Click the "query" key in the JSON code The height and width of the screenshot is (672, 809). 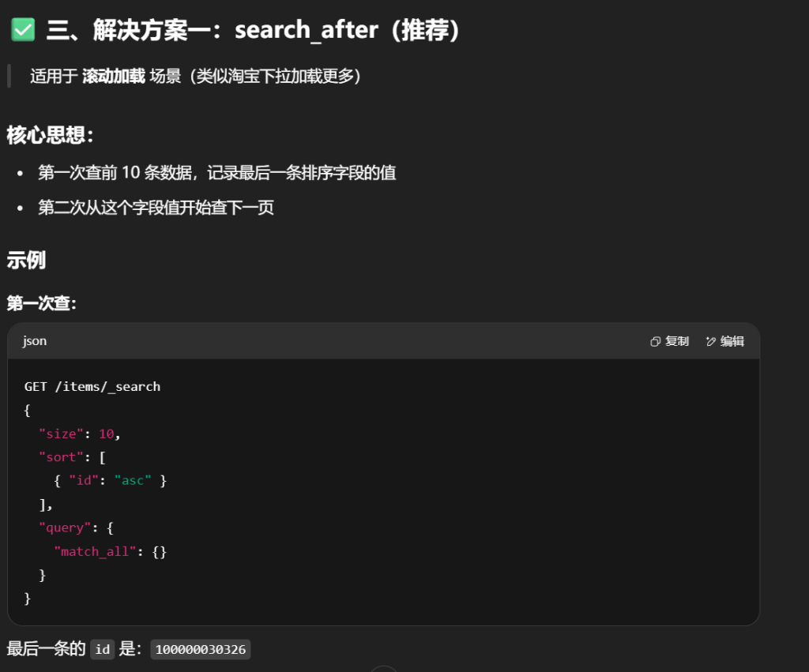64,527
